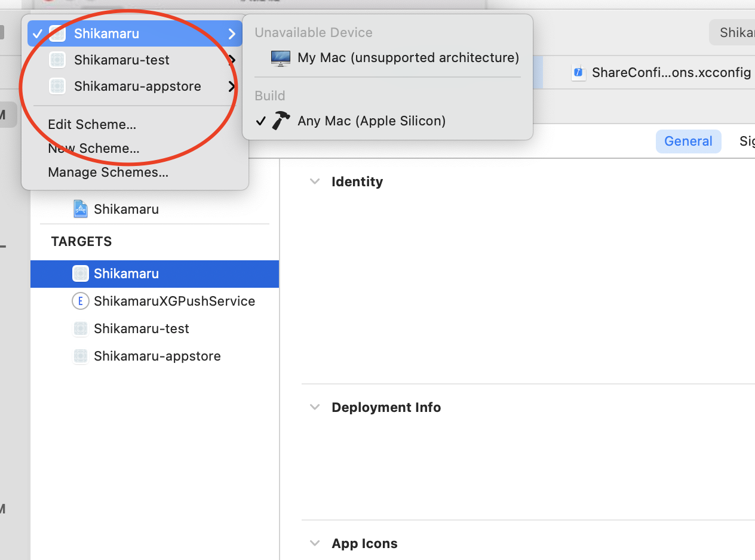The width and height of the screenshot is (755, 560).
Task: Select Any Mac (Apple Silicon) destination
Action: click(x=371, y=121)
